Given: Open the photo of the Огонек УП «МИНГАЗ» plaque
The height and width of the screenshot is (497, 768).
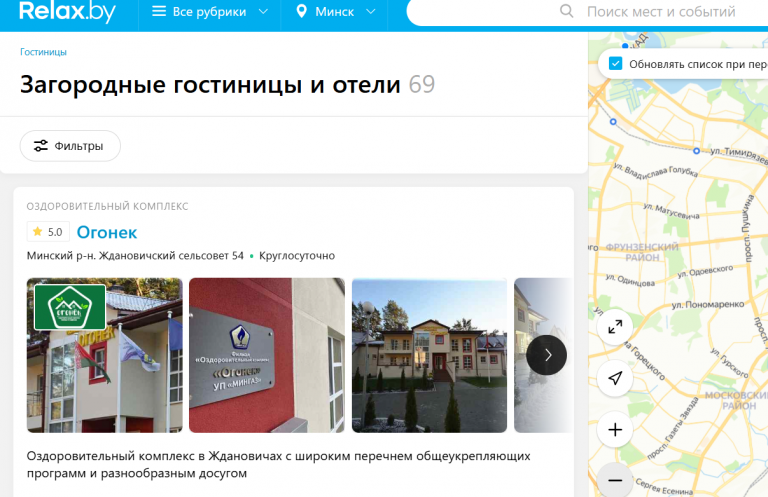Looking at the screenshot, I should click(x=266, y=355).
